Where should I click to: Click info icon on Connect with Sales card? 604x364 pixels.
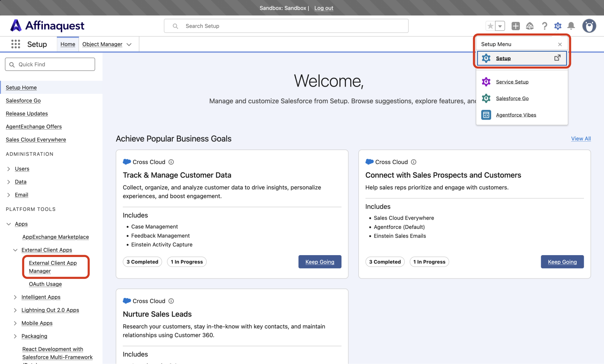tap(414, 162)
